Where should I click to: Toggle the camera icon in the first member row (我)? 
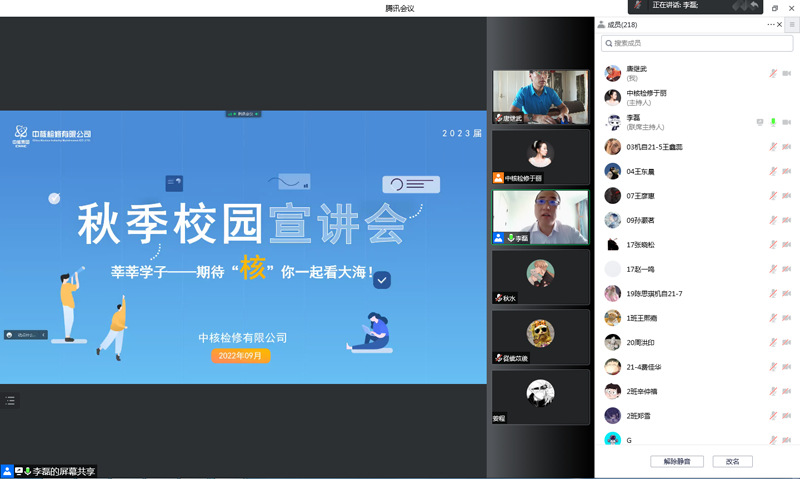tap(787, 73)
